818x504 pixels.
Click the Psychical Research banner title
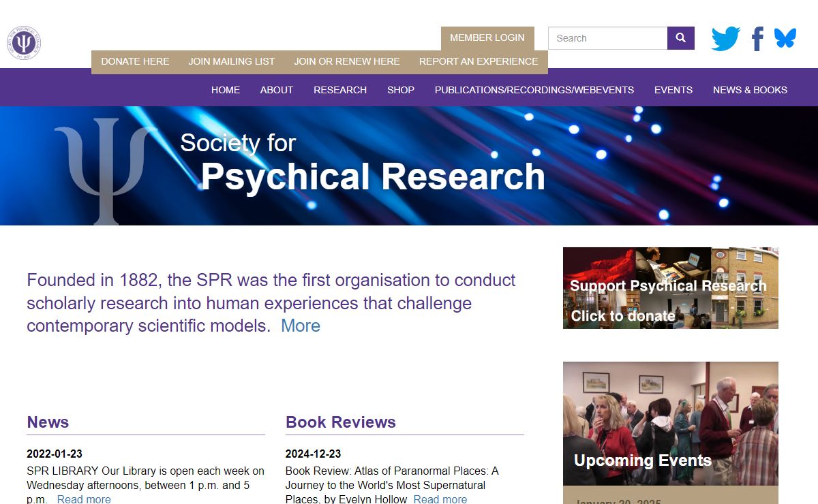point(373,176)
